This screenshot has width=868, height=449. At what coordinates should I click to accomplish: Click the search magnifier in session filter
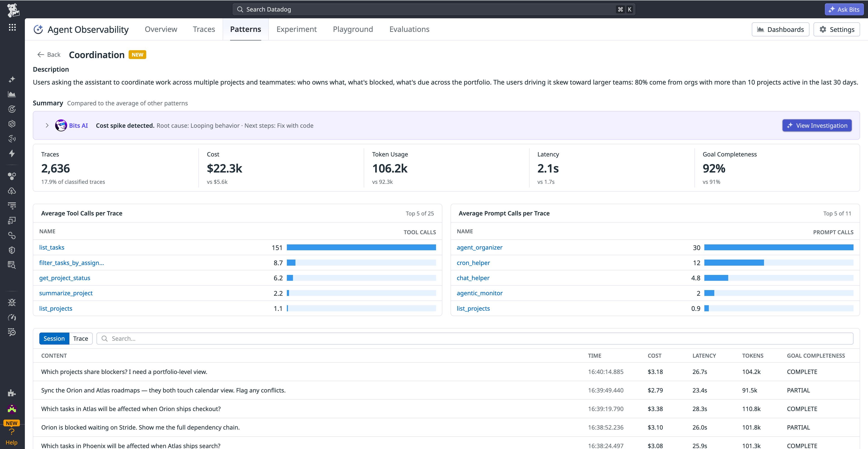click(104, 338)
